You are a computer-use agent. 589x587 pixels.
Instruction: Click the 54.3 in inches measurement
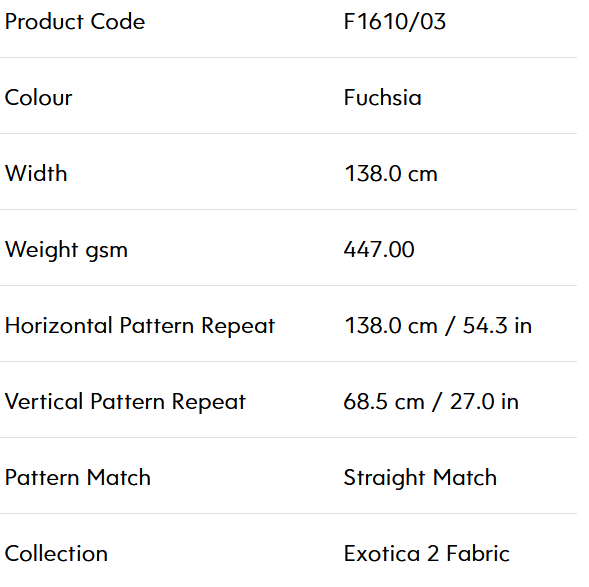497,326
